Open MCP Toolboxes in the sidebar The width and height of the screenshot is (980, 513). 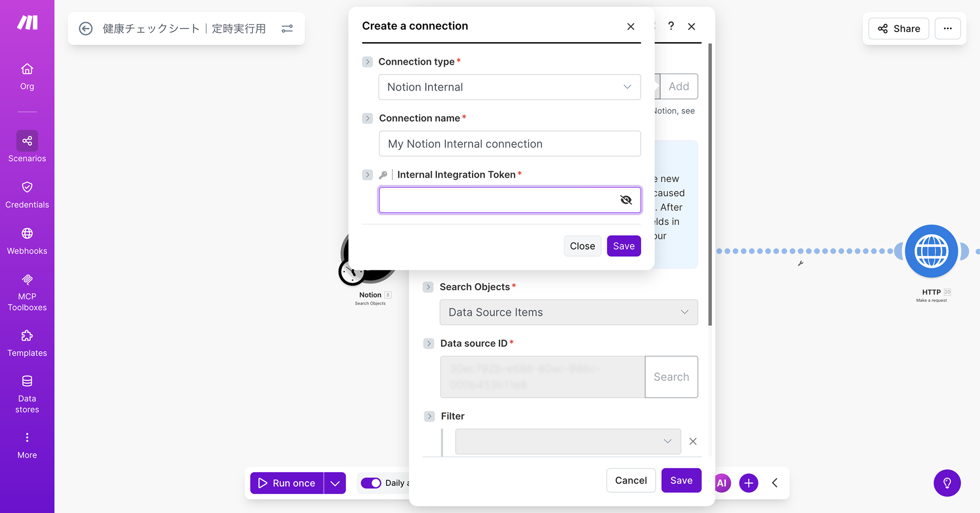pos(27,292)
